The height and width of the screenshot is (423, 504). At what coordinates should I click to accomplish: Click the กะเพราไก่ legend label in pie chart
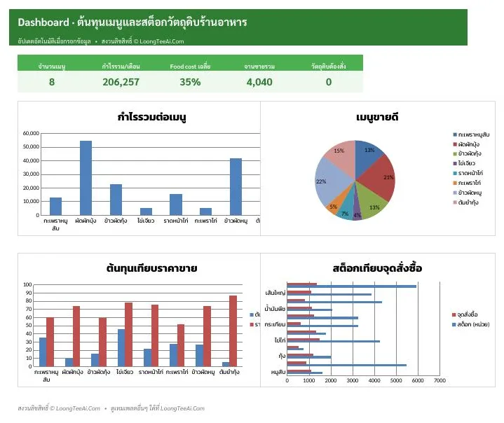tap(470, 183)
